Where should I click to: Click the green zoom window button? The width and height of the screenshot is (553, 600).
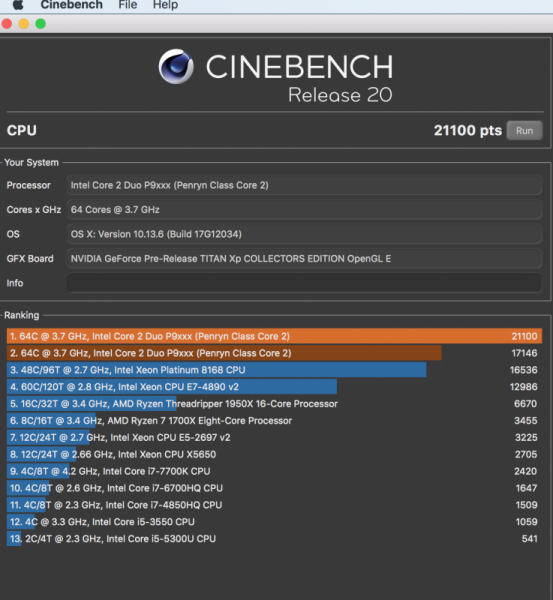point(41,24)
